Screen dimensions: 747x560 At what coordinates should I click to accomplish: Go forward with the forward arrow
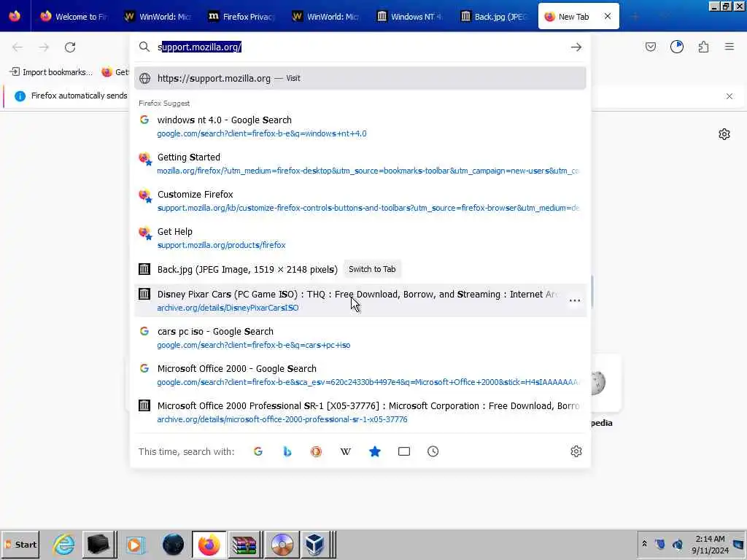click(44, 47)
